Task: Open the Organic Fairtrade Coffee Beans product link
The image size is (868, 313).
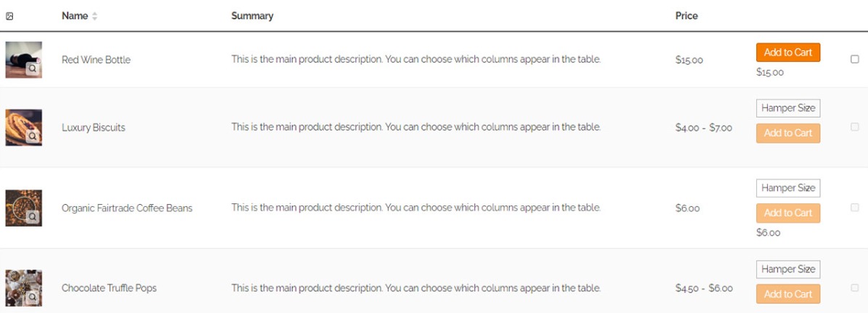Action: tap(127, 208)
